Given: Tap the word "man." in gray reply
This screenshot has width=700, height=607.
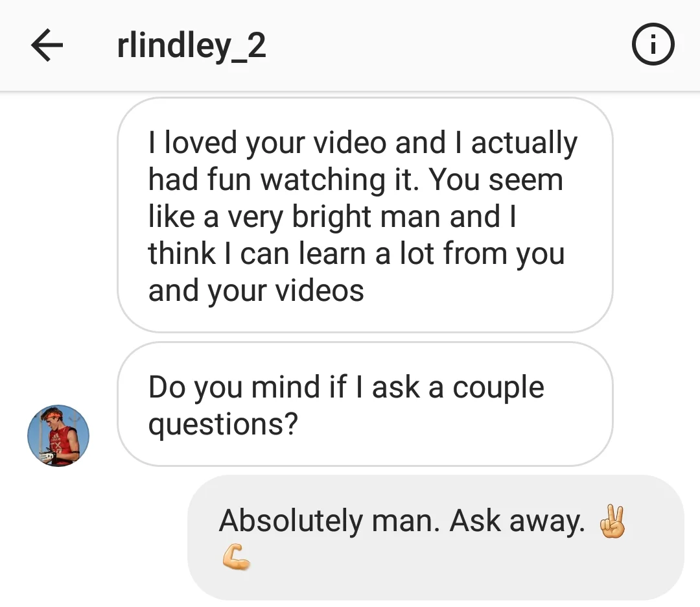Looking at the screenshot, I should [x=405, y=521].
